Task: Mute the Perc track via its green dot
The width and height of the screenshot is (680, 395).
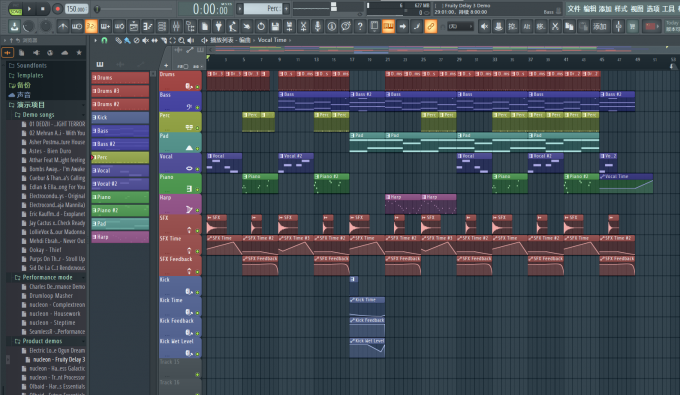Action: pos(198,128)
